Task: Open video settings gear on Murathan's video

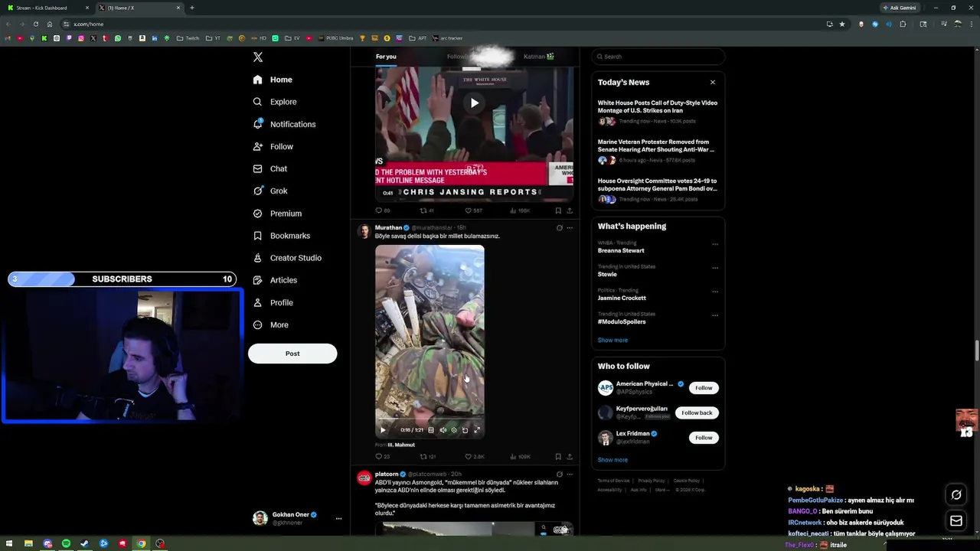Action: [x=453, y=430]
